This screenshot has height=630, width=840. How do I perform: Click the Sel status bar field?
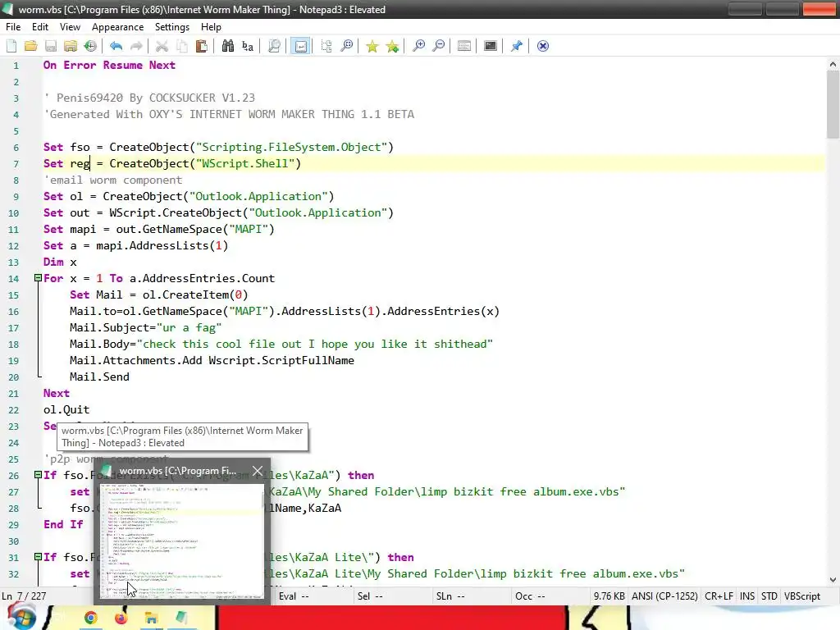click(x=371, y=596)
